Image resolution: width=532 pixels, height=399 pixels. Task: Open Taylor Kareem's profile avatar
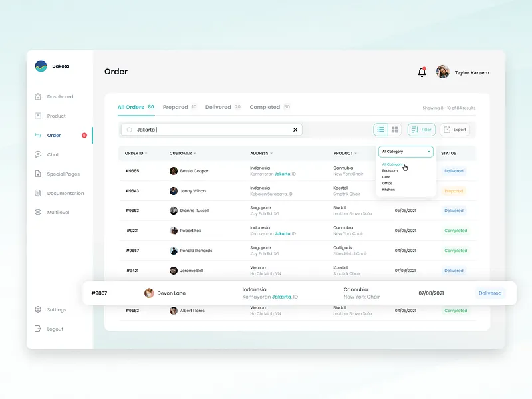click(443, 72)
